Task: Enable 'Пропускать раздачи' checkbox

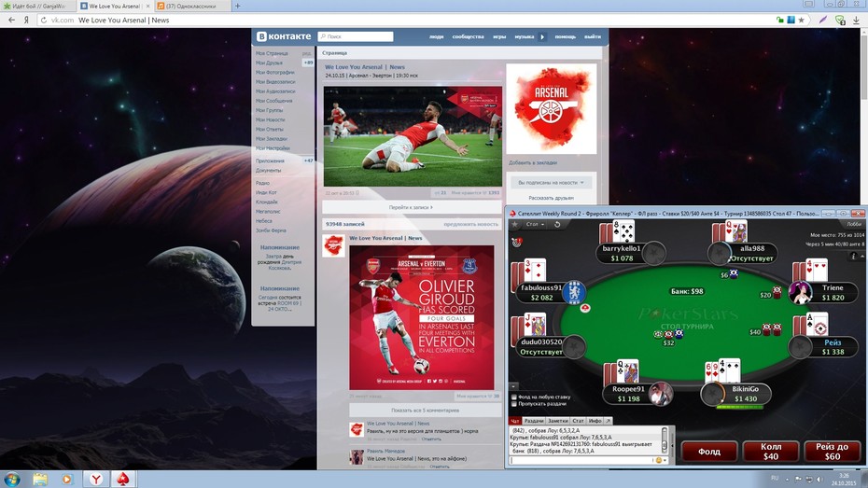Action: (514, 404)
